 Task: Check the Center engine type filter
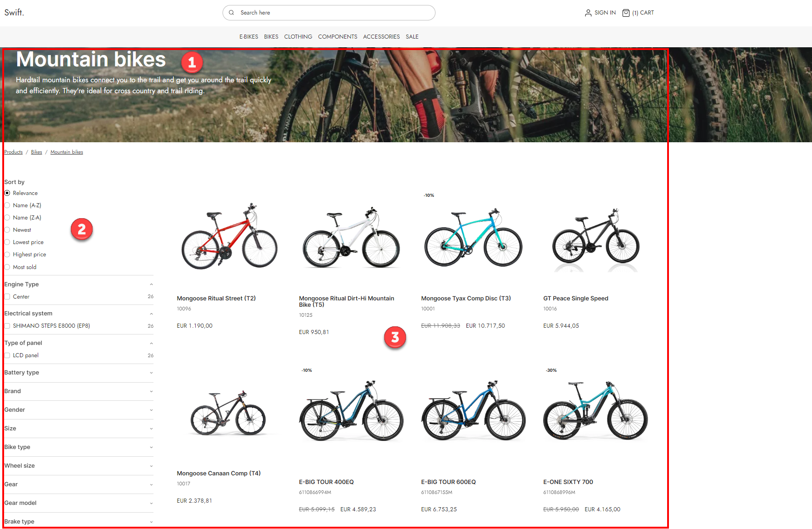pos(7,297)
